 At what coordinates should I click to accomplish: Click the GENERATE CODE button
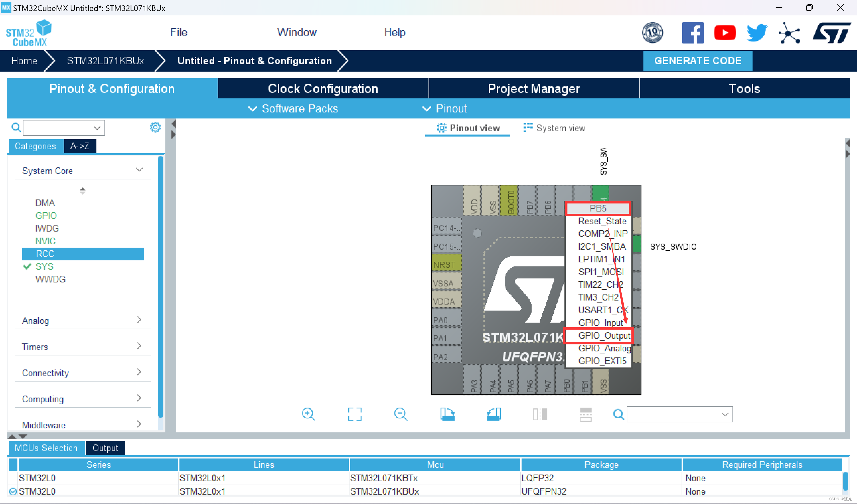pos(698,61)
